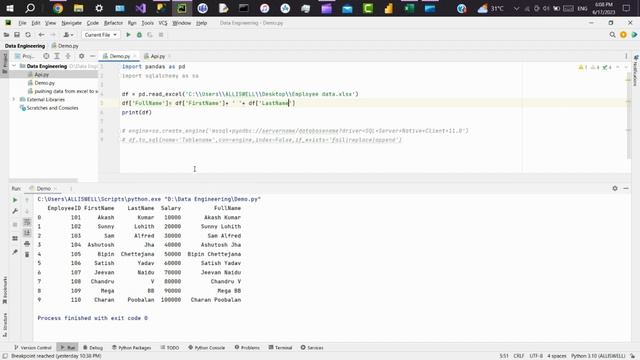Open the Navigate menu

click(71, 23)
